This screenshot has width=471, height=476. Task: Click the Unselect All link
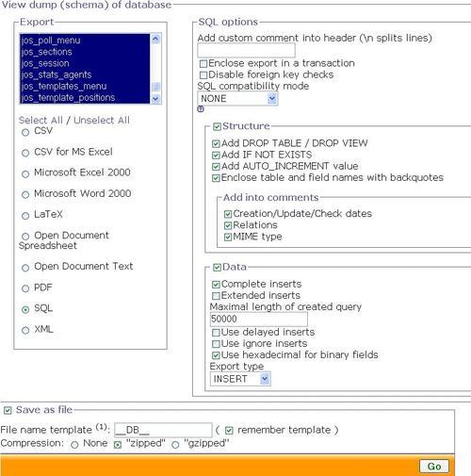coord(102,121)
